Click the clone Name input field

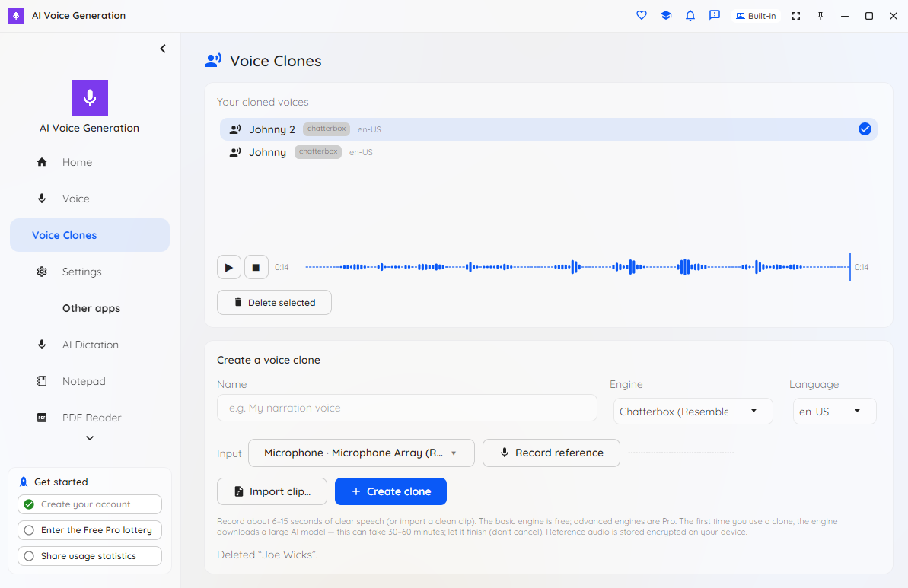click(407, 408)
